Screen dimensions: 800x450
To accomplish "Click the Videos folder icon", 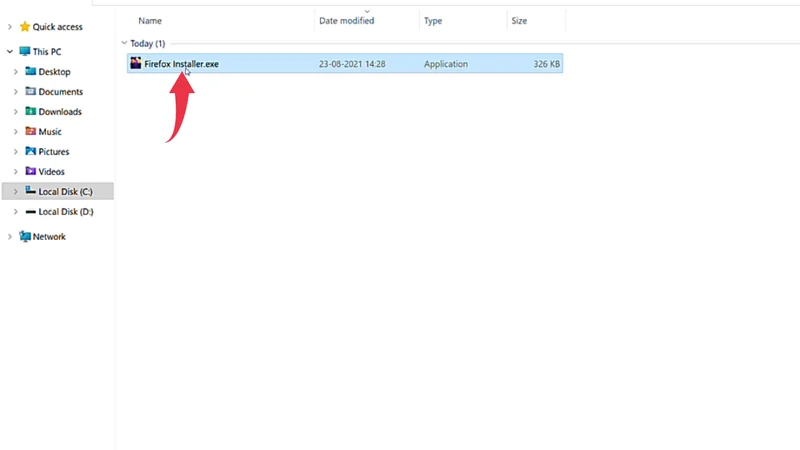I will [x=31, y=172].
